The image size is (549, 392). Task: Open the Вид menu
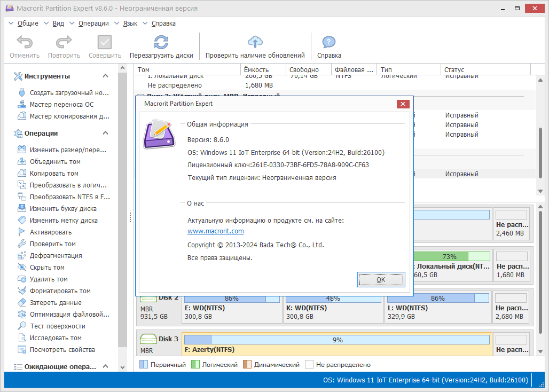pos(58,23)
